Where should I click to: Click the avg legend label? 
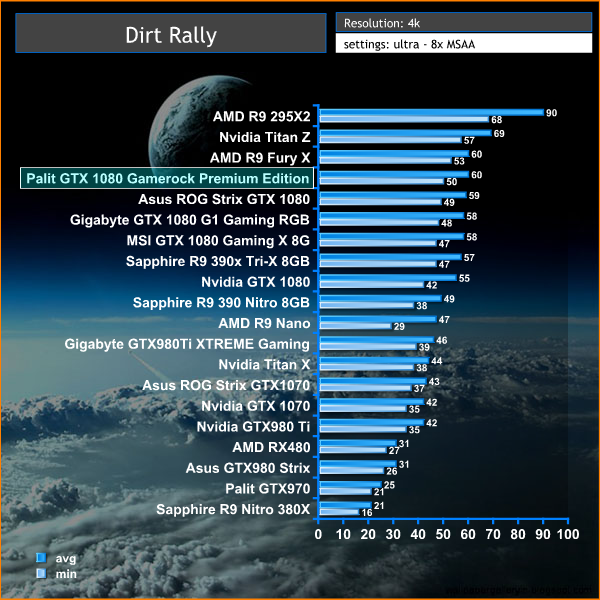coord(66,558)
